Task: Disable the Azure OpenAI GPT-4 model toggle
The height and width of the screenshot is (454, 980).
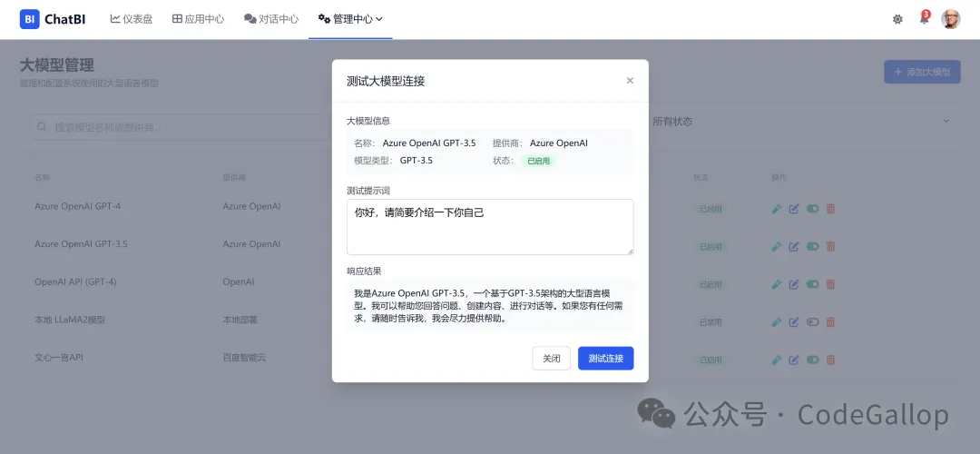Action: click(812, 209)
